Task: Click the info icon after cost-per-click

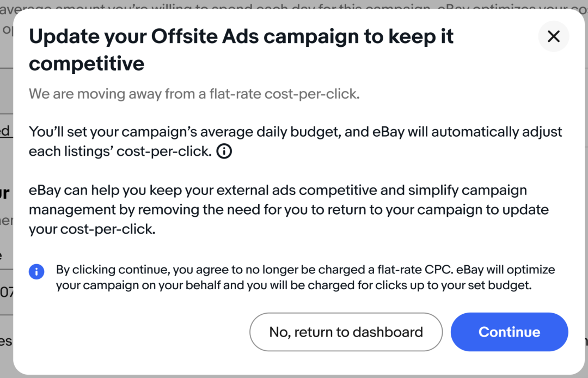Action: coord(224,151)
